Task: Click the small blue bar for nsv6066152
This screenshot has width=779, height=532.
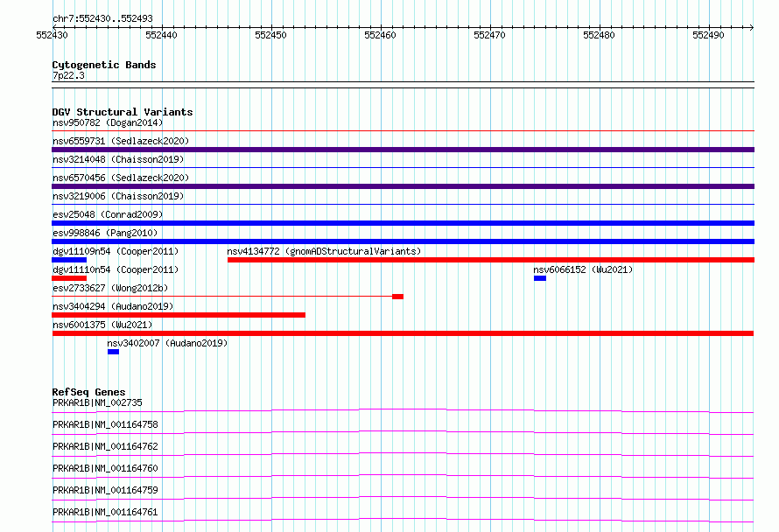Action: click(x=540, y=278)
